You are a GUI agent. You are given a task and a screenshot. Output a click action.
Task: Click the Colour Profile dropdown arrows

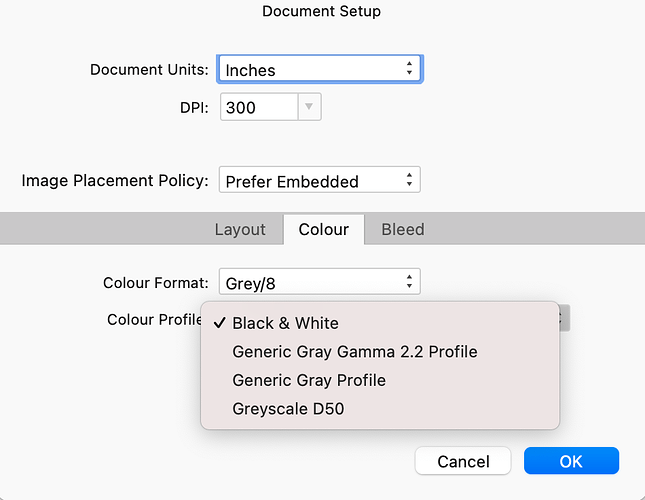tap(564, 319)
